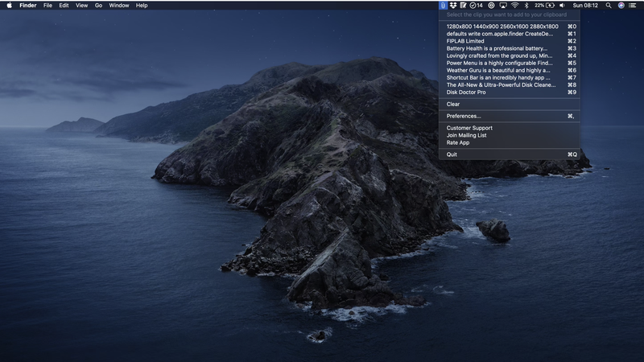Click Customer Support in the menu
Viewport: 644px width, 362px height.
coord(469,128)
